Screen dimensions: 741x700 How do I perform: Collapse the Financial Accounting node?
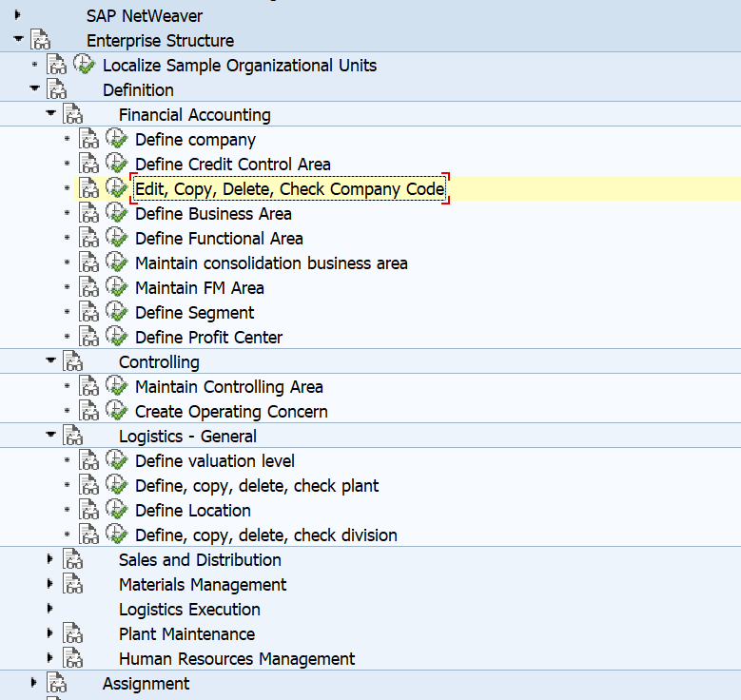[50, 113]
